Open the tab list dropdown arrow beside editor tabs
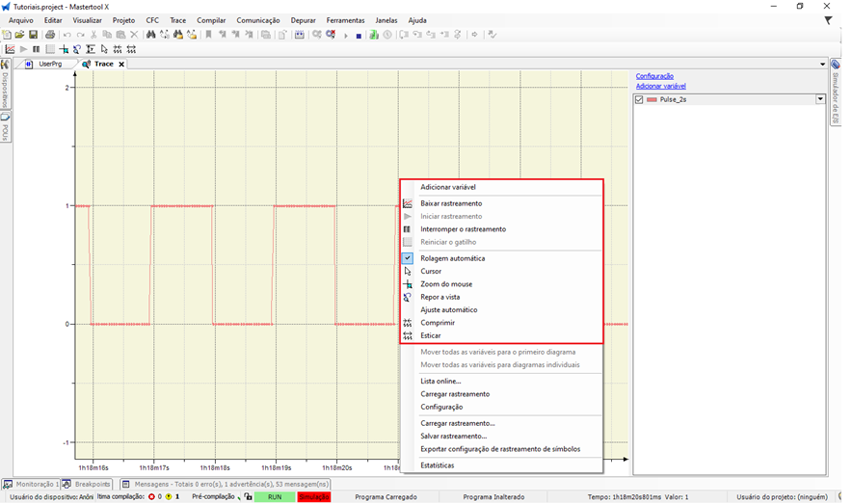The width and height of the screenshot is (852, 504). 822,65
